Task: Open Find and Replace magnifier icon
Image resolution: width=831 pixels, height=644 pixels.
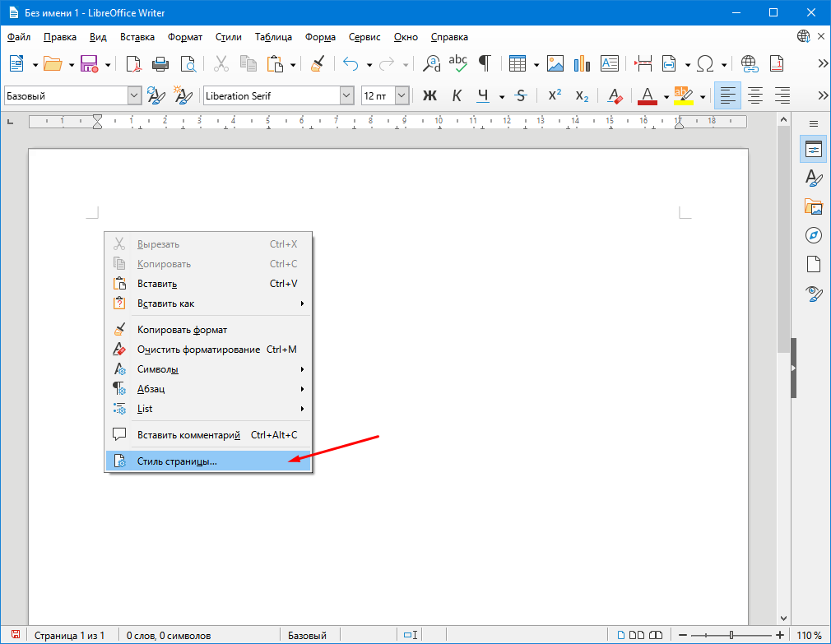Action: pyautogui.click(x=431, y=64)
